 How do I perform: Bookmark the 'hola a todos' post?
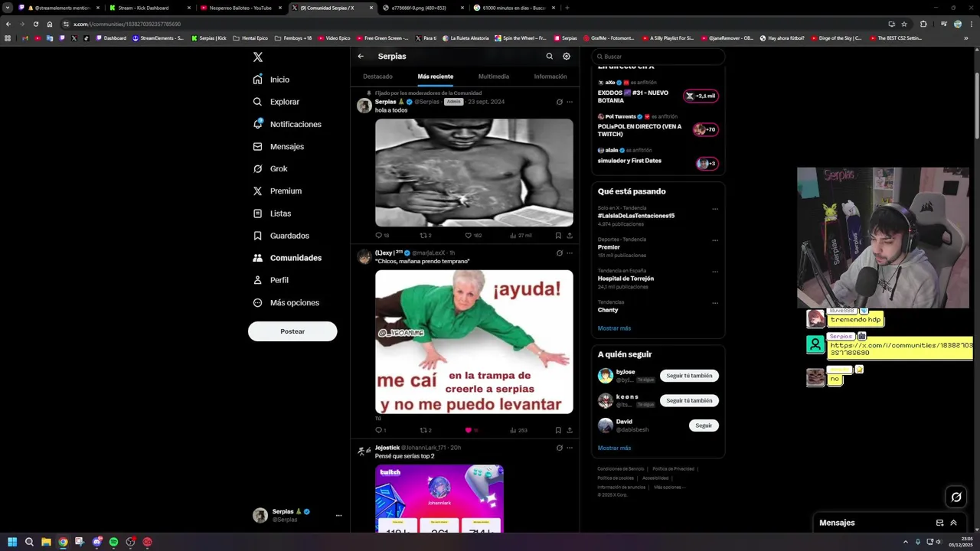point(558,236)
